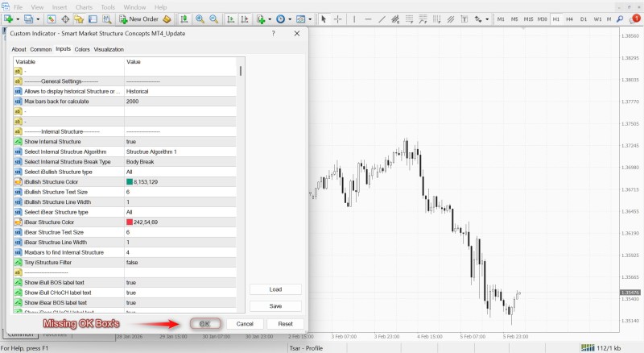Viewport: 644px width, 353px height.
Task: Expand the Profiles dropdown arrow
Action: tap(38, 19)
